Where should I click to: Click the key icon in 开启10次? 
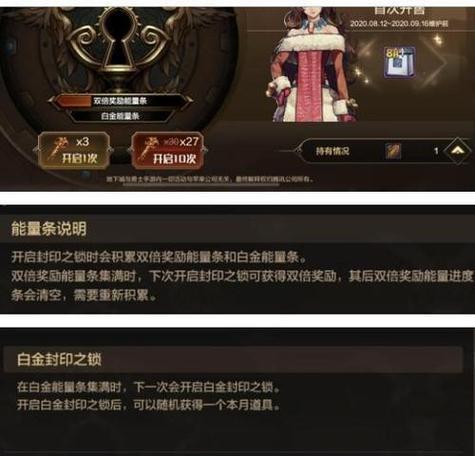150,149
